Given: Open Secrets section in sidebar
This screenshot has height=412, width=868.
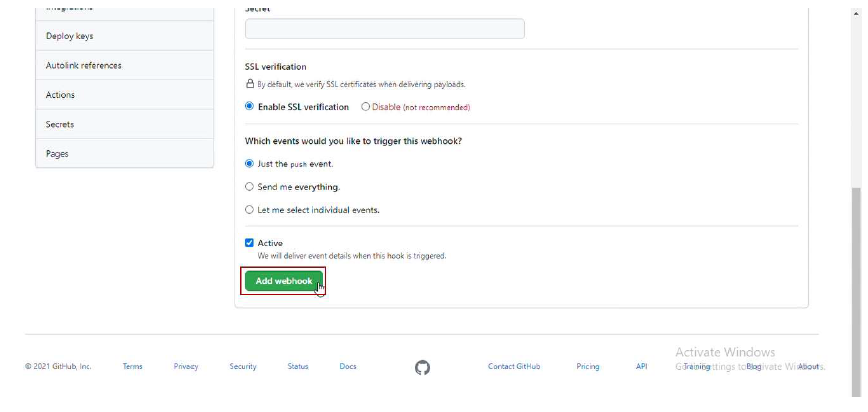Looking at the screenshot, I should 125,124.
